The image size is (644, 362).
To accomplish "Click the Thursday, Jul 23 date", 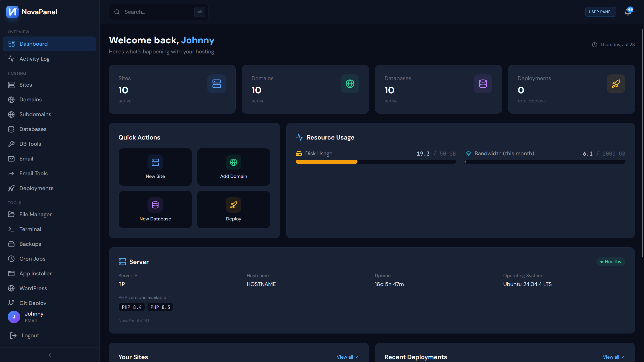I will click(618, 45).
